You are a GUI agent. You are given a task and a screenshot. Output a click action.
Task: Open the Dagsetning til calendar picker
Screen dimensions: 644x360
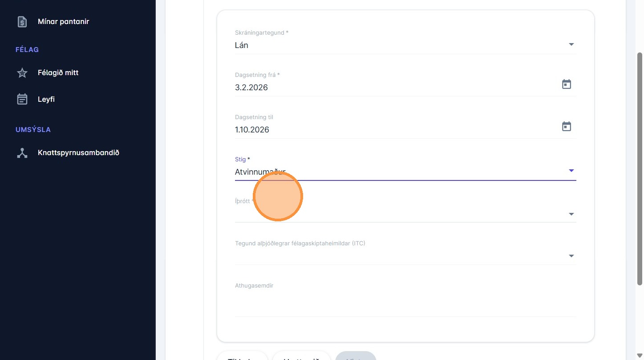coord(566,126)
